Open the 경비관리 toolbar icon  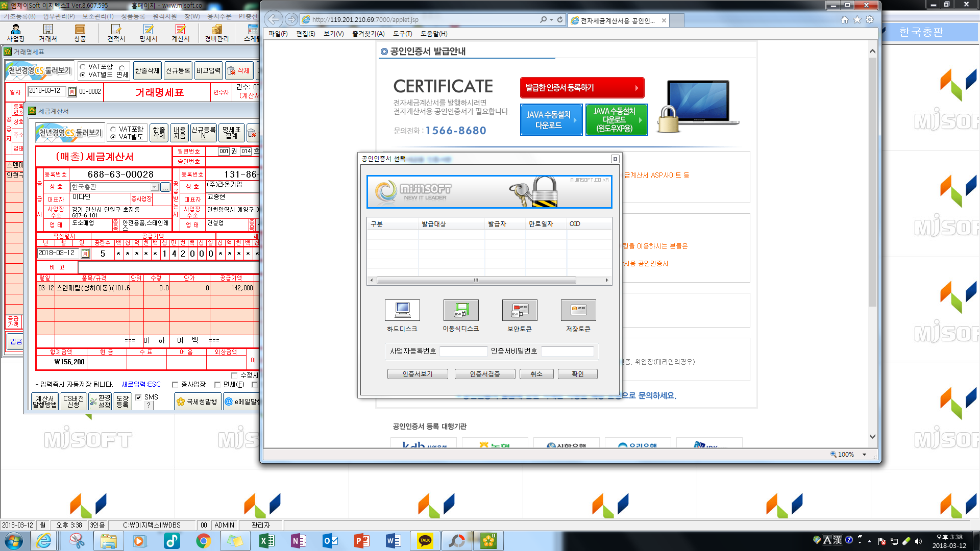[x=217, y=33]
